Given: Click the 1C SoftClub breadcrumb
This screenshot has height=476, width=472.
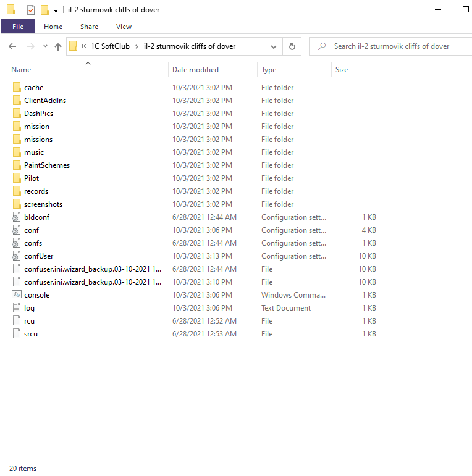Looking at the screenshot, I should click(x=110, y=46).
